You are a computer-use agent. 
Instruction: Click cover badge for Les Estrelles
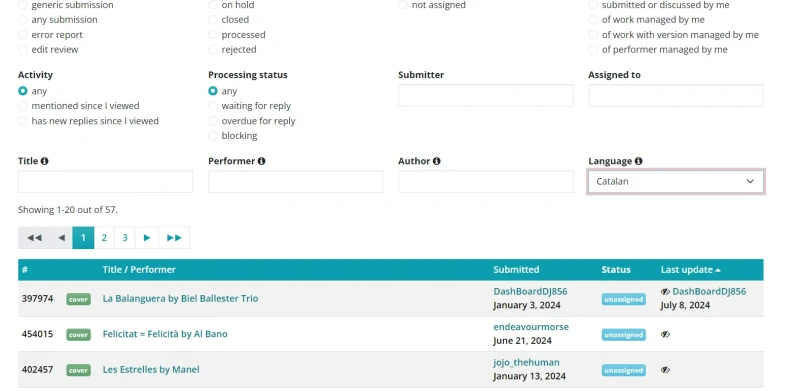point(78,370)
